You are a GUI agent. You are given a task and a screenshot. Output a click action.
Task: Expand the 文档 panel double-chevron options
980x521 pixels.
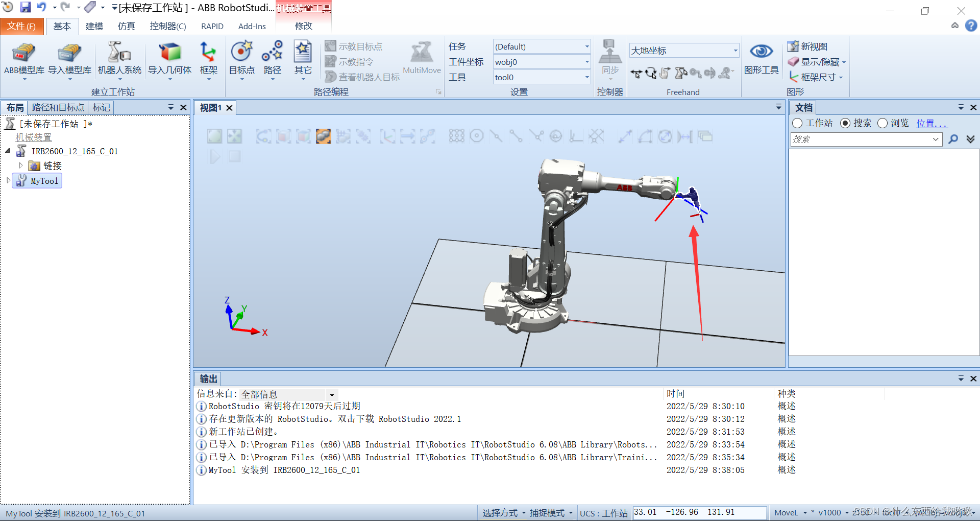tap(970, 139)
